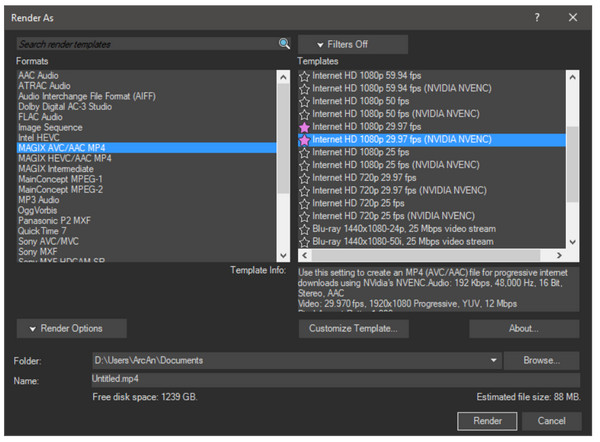Select OggVorbis format
The height and width of the screenshot is (442, 600).
click(147, 210)
